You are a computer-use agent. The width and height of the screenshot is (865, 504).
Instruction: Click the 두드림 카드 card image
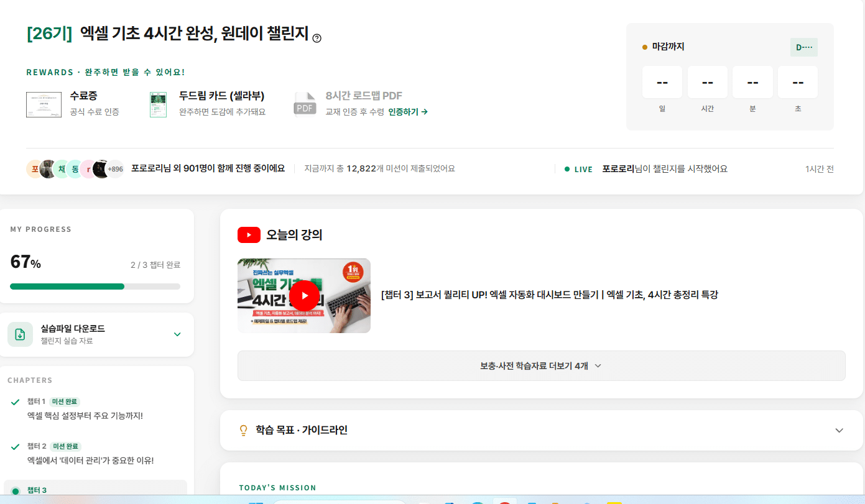(159, 104)
